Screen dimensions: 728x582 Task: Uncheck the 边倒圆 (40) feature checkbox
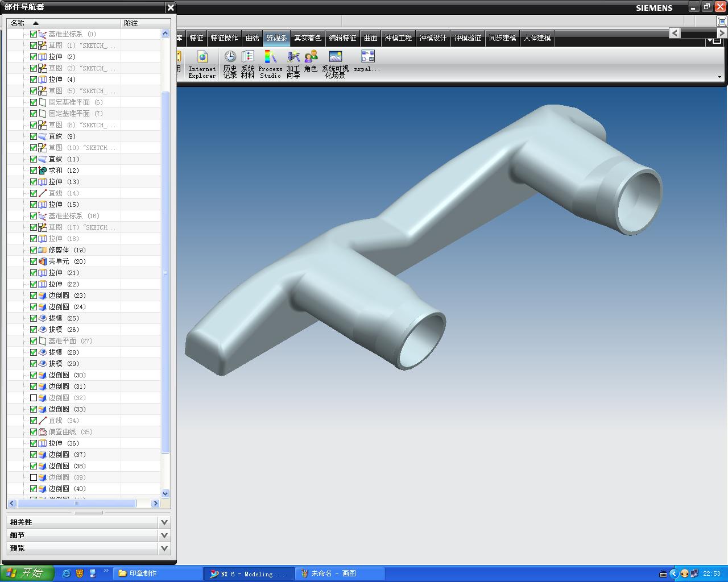[x=34, y=489]
